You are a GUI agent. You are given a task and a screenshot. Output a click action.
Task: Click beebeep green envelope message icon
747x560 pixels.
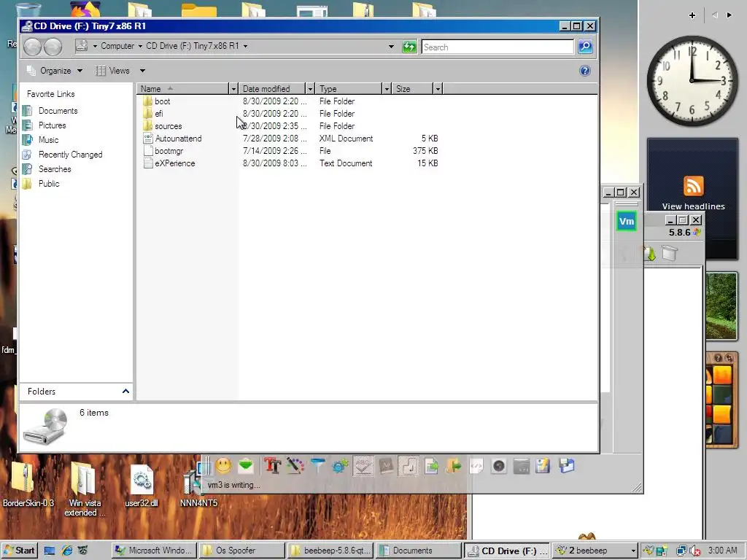coord(246,466)
